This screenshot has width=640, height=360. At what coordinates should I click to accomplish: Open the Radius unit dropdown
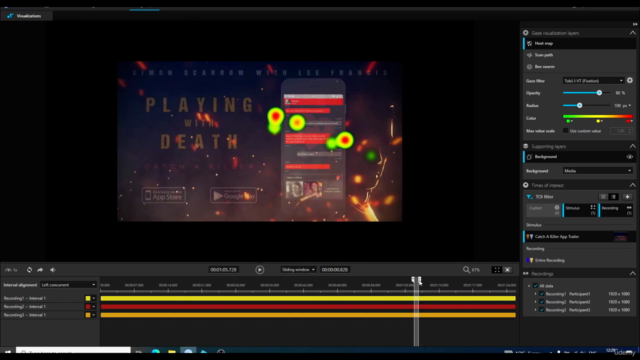(630, 106)
